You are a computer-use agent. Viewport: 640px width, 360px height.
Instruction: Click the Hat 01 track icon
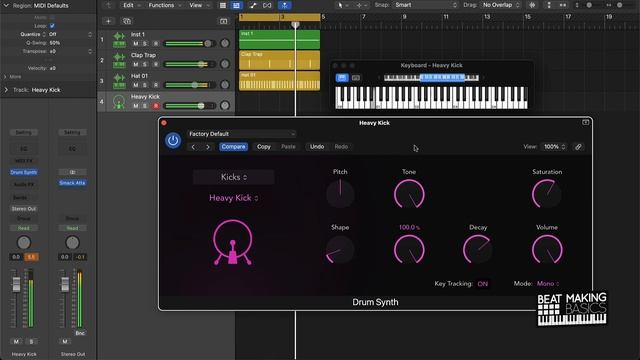(119, 81)
